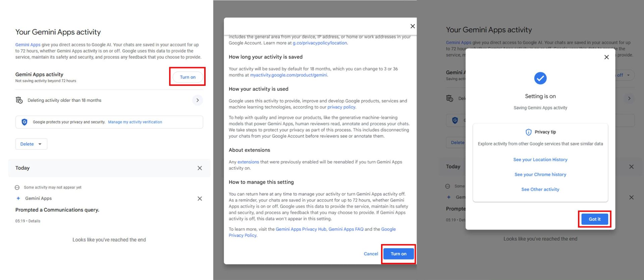Open Manage my activity verification link
The width and height of the screenshot is (644, 280).
[x=135, y=122]
